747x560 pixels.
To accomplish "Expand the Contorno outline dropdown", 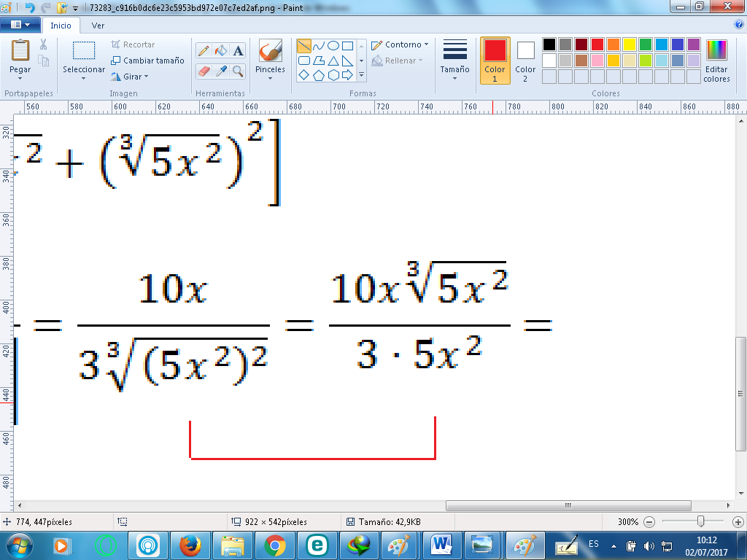I will coord(400,44).
